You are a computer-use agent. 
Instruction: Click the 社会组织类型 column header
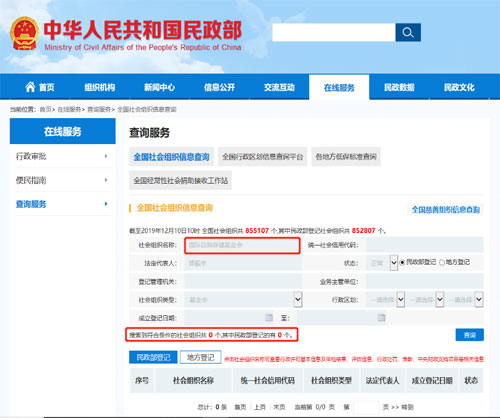click(x=331, y=380)
